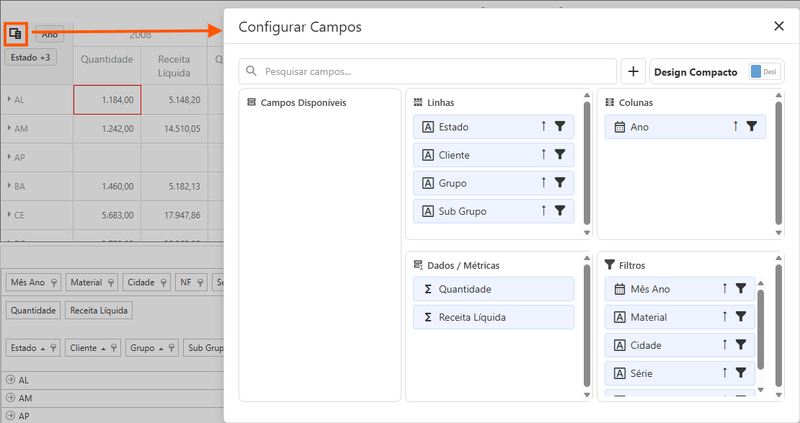Add new field with plus button
Image resolution: width=800 pixels, height=423 pixels.
(x=633, y=71)
